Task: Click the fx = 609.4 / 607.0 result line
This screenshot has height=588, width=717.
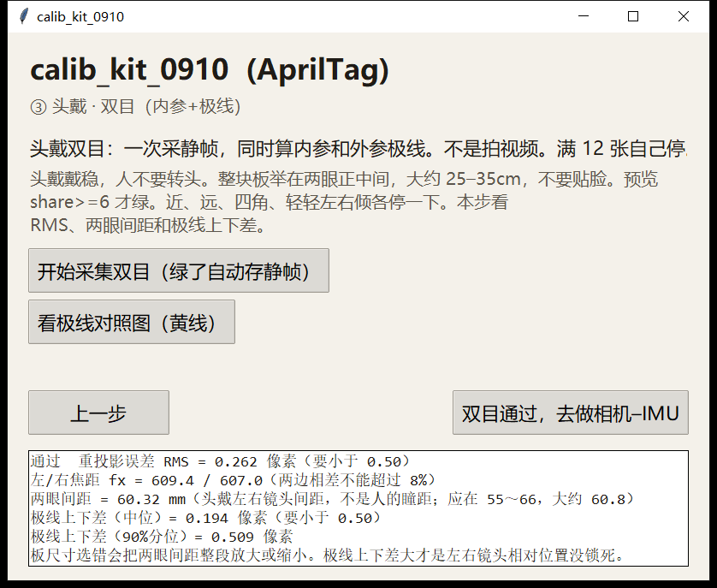Action: (234, 480)
